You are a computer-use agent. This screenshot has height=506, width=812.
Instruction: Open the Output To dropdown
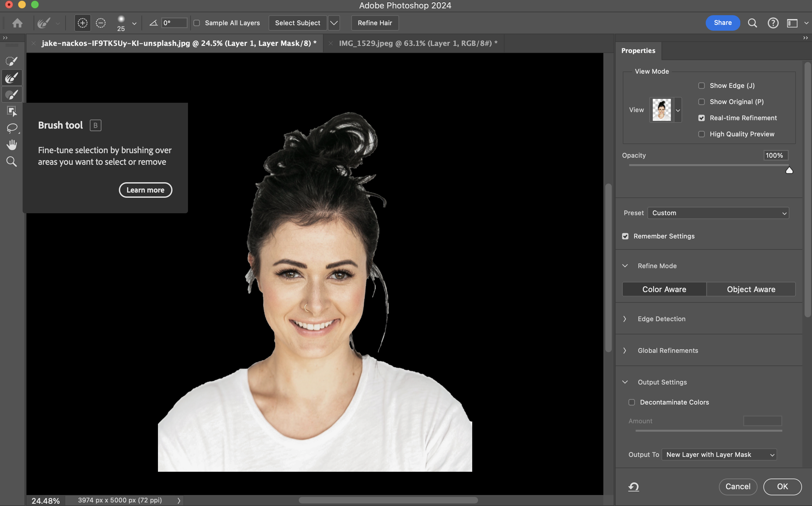(x=719, y=454)
